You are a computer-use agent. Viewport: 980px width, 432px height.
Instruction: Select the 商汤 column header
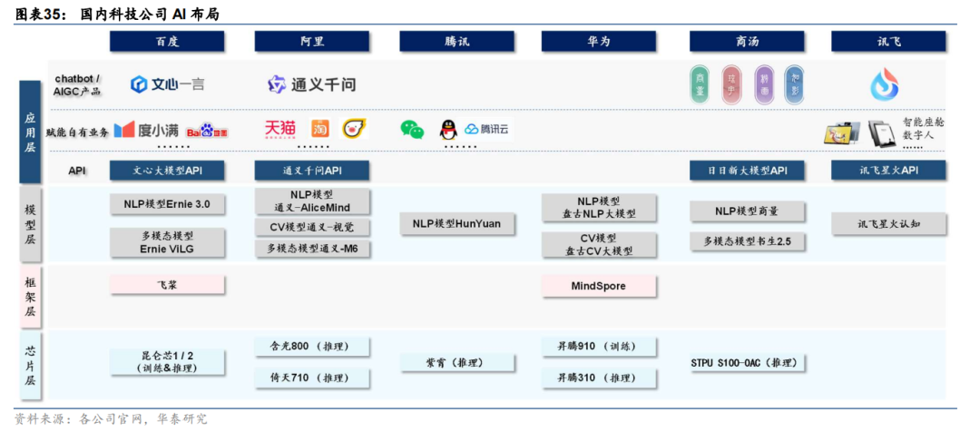point(747,41)
